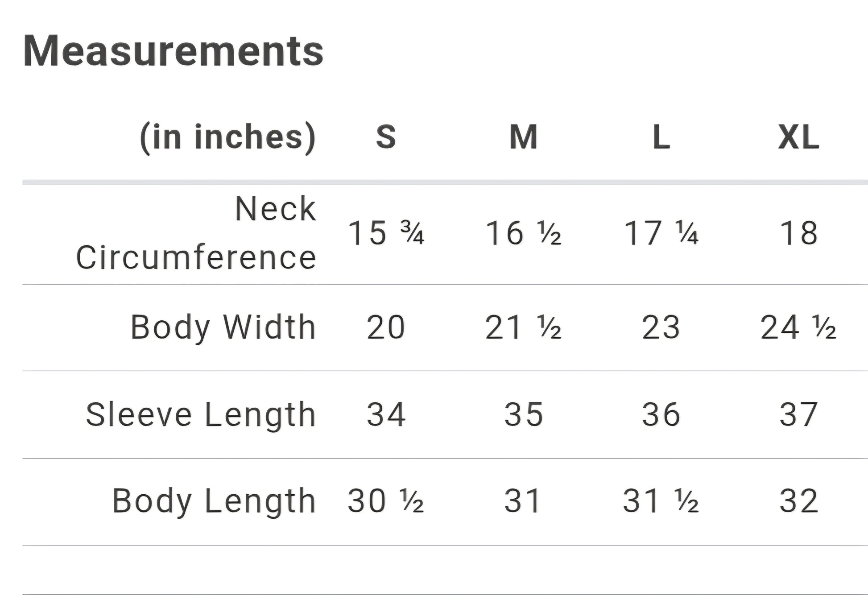This screenshot has height=600, width=868.
Task: Click the "(in inches)" unit label
Action: pyautogui.click(x=228, y=137)
